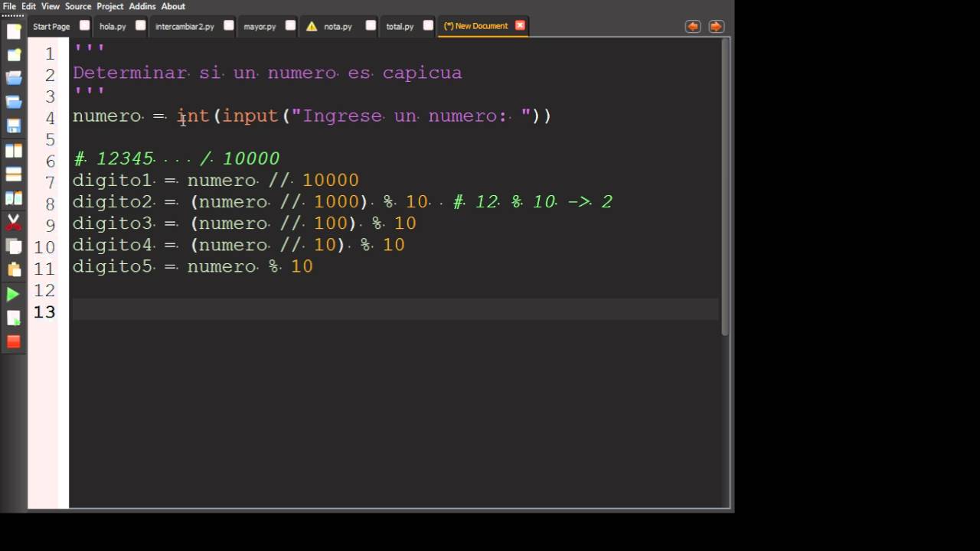Run current file with the page-play icon

point(14,318)
